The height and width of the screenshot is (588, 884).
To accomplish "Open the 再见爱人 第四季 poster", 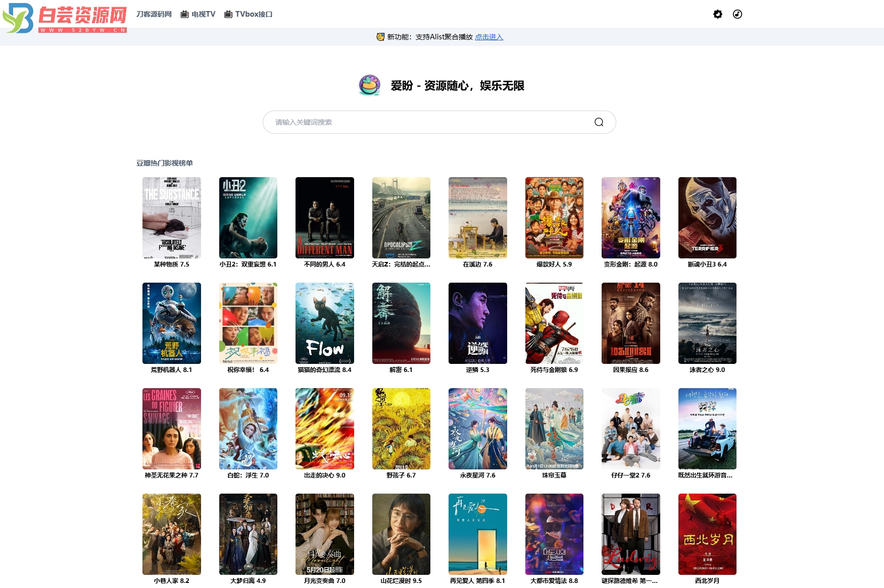I will 478,534.
